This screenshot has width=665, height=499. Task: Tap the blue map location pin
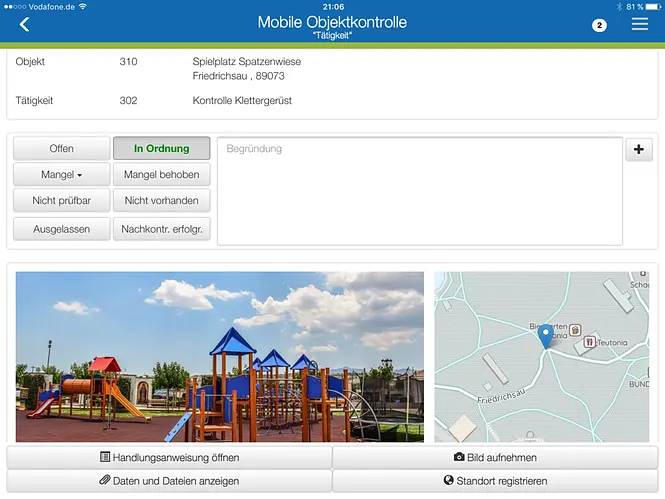(545, 336)
